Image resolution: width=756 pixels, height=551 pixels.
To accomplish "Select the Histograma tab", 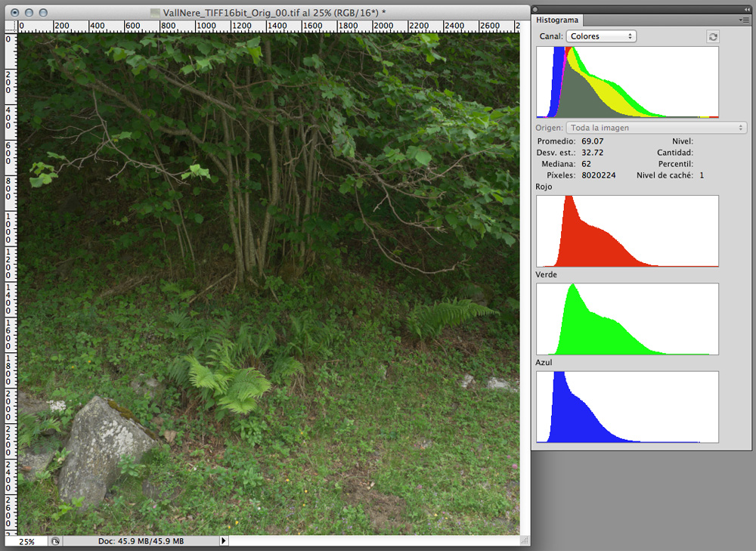I will (x=558, y=20).
